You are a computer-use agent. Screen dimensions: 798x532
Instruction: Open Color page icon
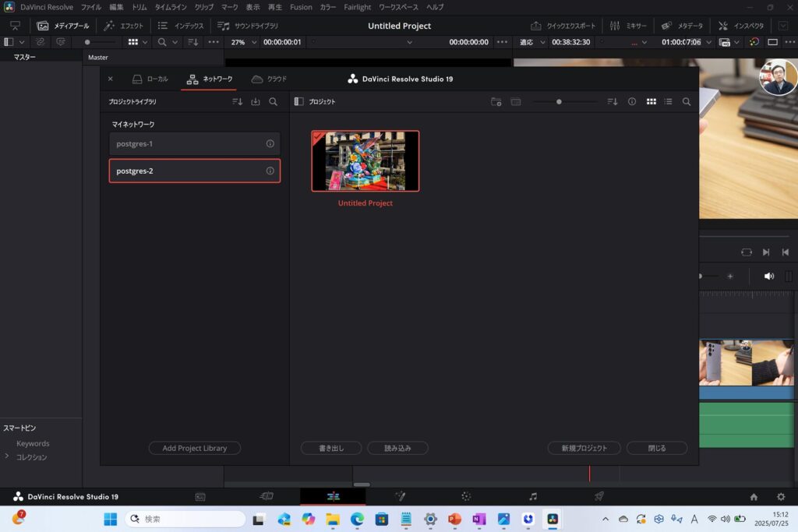point(466,496)
